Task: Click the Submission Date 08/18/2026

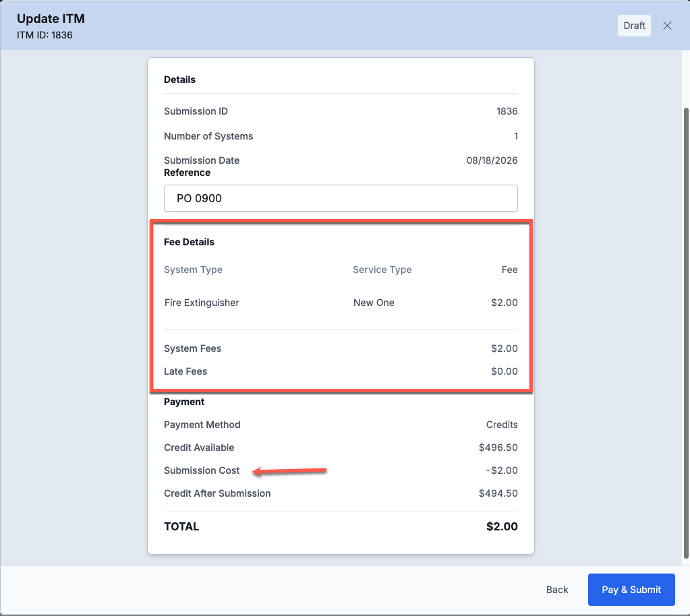Action: coord(492,160)
